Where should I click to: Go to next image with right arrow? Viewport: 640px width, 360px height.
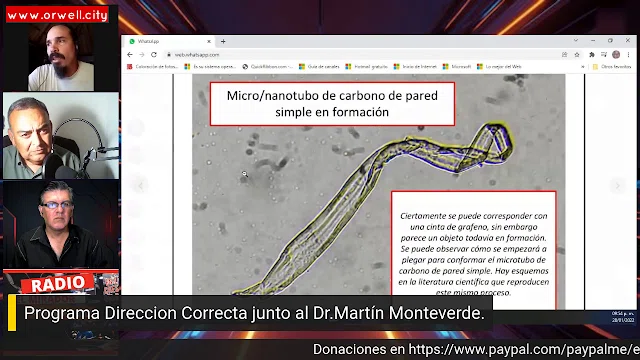tap(617, 186)
